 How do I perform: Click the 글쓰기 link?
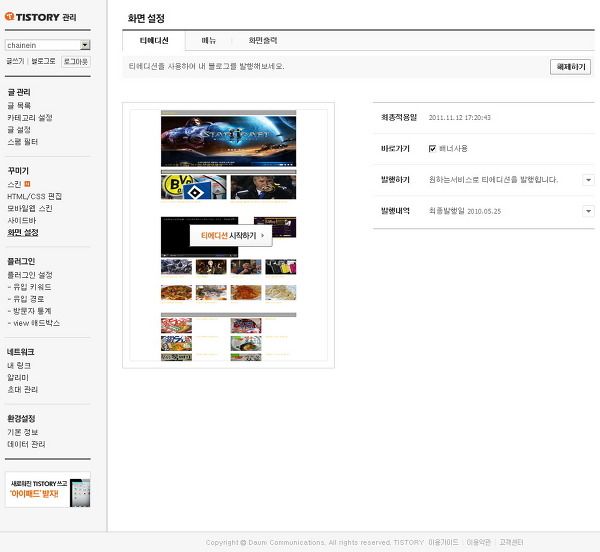pyautogui.click(x=15, y=61)
